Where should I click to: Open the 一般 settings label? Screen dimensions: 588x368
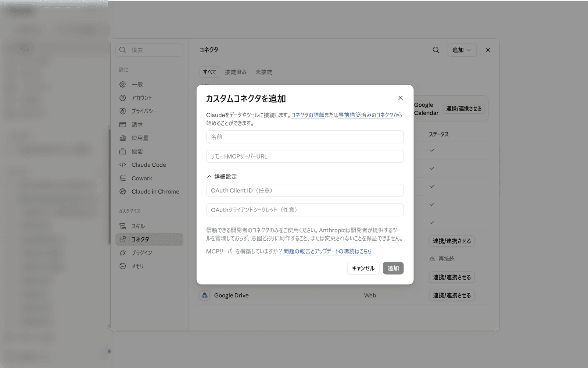[x=137, y=84]
